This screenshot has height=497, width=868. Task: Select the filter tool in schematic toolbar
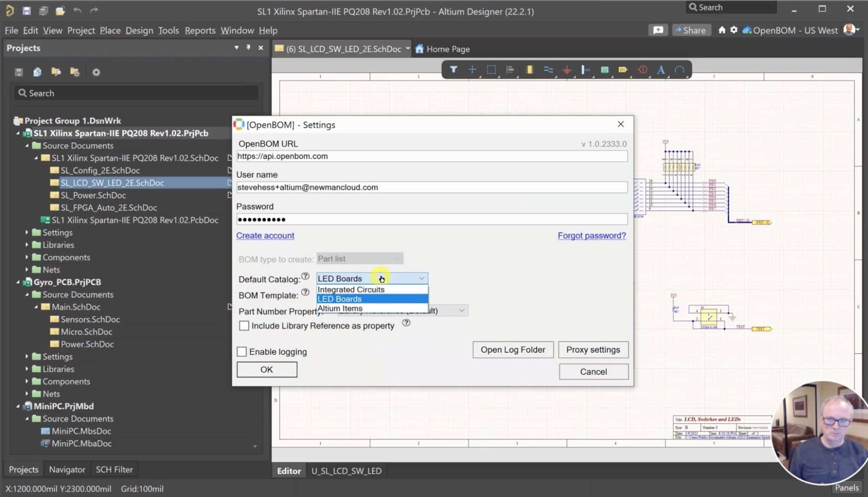pos(453,69)
